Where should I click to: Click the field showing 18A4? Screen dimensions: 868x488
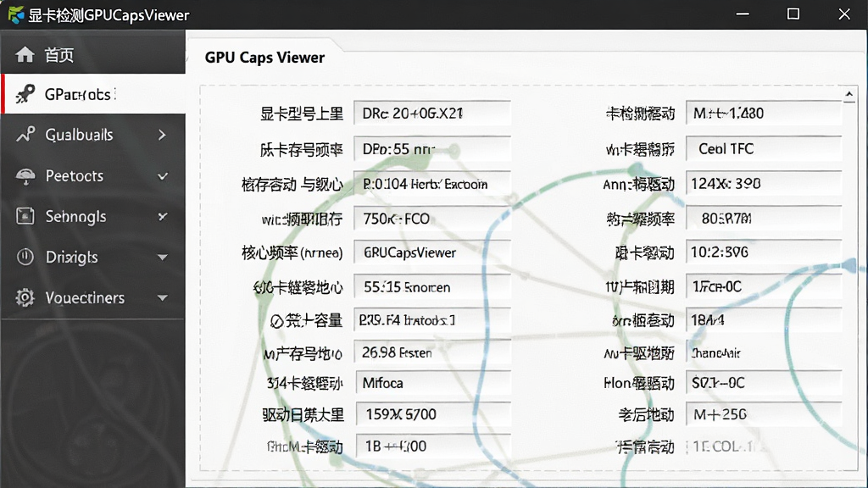click(764, 319)
